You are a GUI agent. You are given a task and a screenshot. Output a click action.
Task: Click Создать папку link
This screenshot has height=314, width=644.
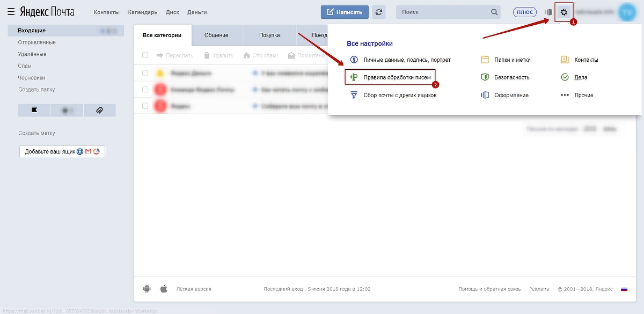pos(36,90)
